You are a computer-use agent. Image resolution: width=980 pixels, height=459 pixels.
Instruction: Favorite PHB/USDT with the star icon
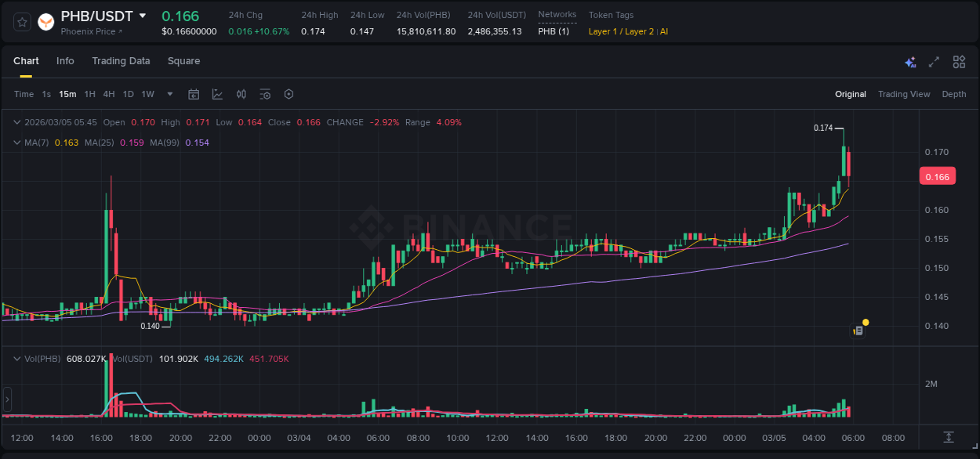click(21, 22)
